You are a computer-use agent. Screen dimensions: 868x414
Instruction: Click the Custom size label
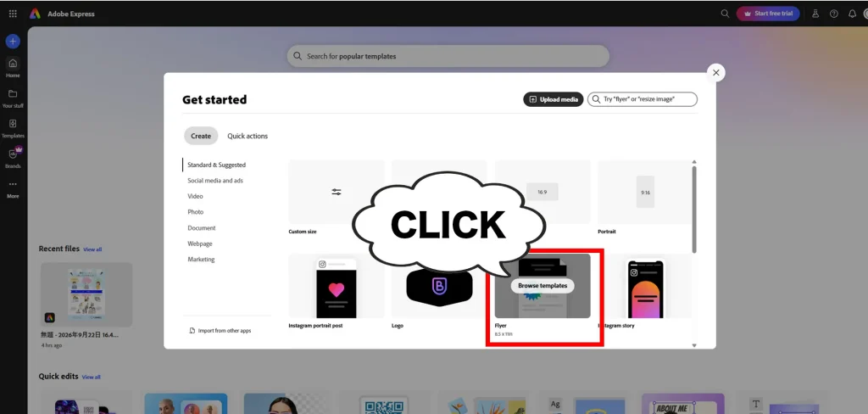[x=303, y=232]
